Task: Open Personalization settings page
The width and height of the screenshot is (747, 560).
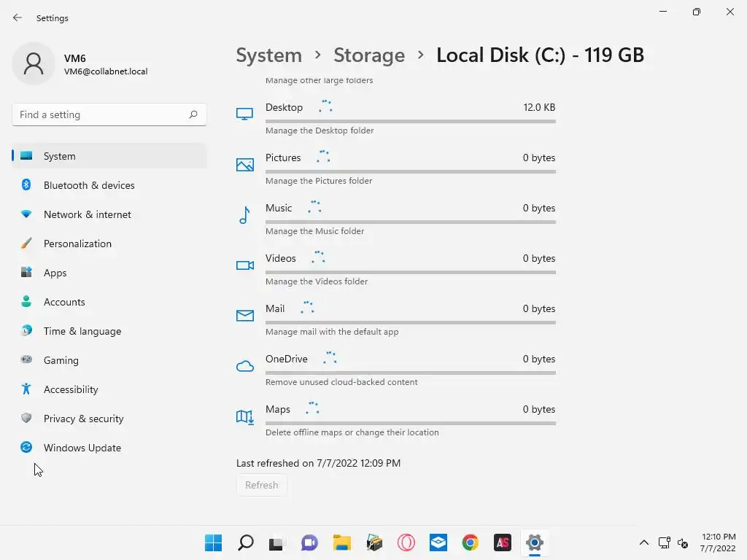Action: click(77, 244)
